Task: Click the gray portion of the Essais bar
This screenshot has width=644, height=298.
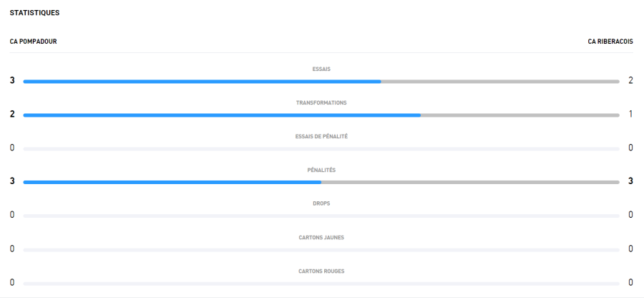Action: coord(499,82)
